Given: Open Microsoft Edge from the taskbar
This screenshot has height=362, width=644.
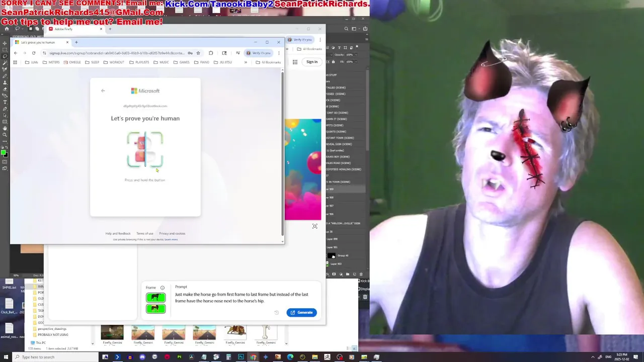Looking at the screenshot, I should (290, 357).
